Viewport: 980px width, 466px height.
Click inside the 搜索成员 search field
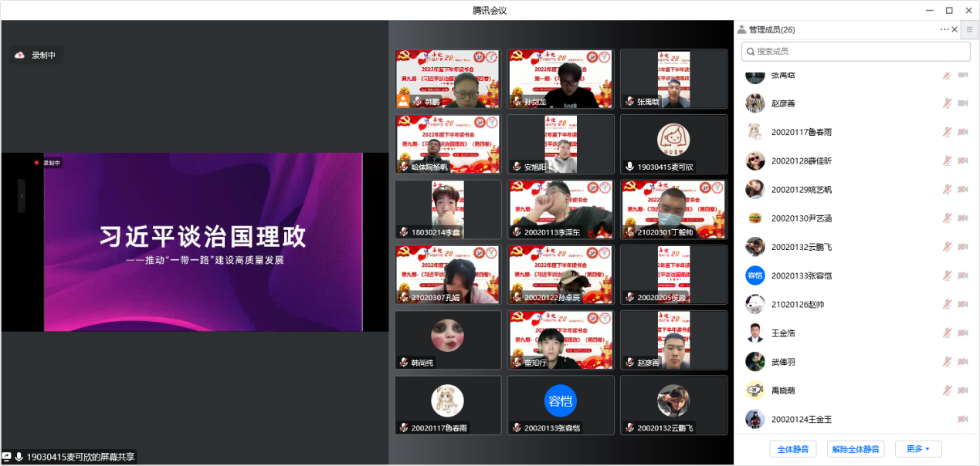click(856, 52)
